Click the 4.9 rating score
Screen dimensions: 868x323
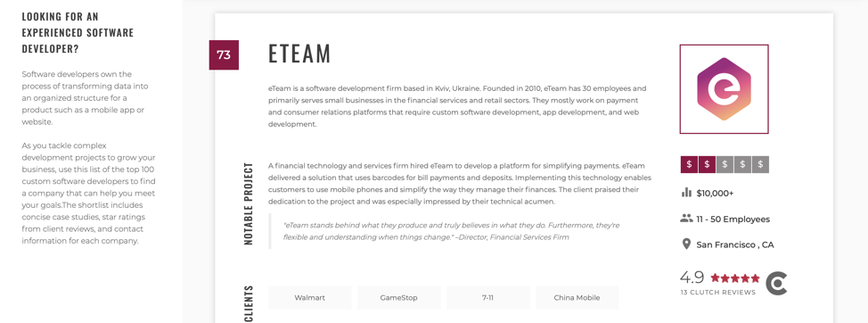692,277
